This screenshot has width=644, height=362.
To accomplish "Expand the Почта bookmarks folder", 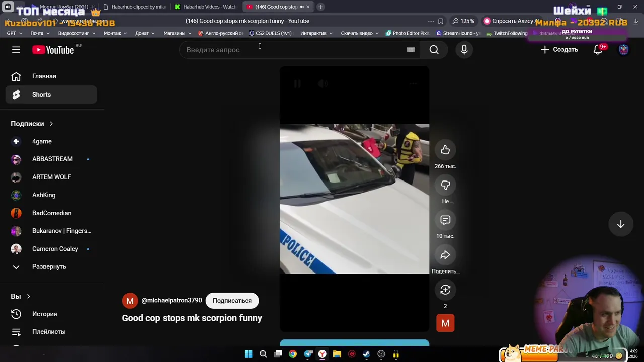I will [40, 33].
